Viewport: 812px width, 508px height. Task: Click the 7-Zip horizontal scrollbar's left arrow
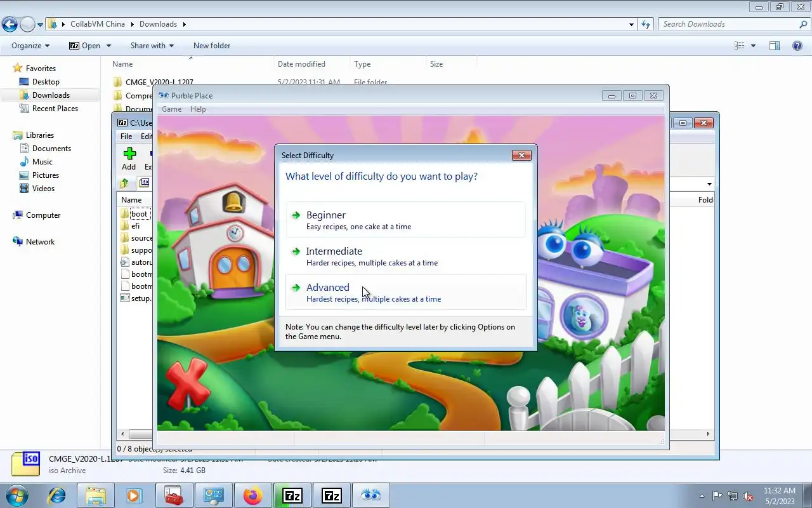(x=122, y=434)
